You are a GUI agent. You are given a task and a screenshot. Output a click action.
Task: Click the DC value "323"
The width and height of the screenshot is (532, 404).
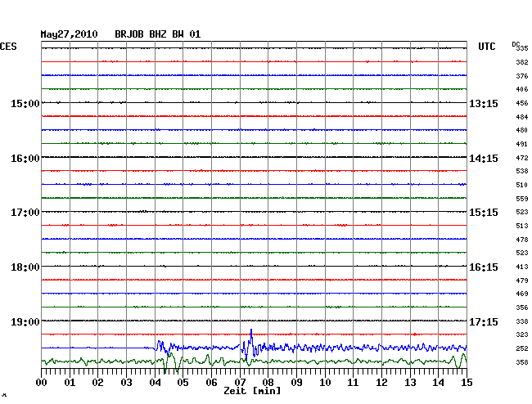[522, 334]
